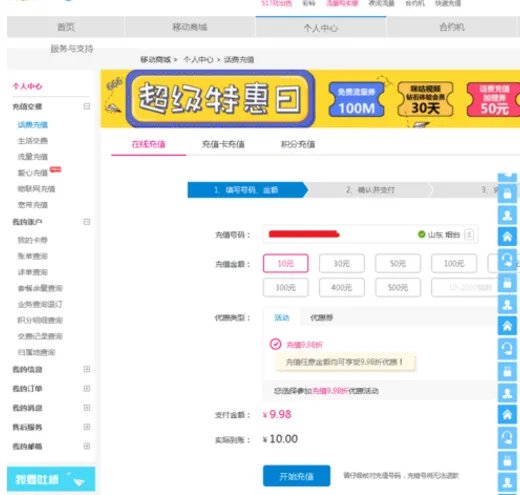Open 服务与支持 navigation item
Viewport: 520px width, 495px height.
(x=72, y=49)
